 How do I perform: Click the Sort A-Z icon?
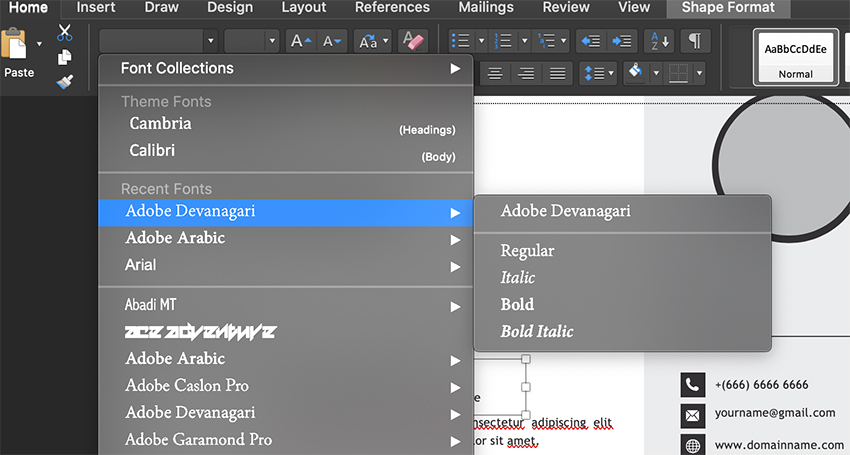point(659,41)
